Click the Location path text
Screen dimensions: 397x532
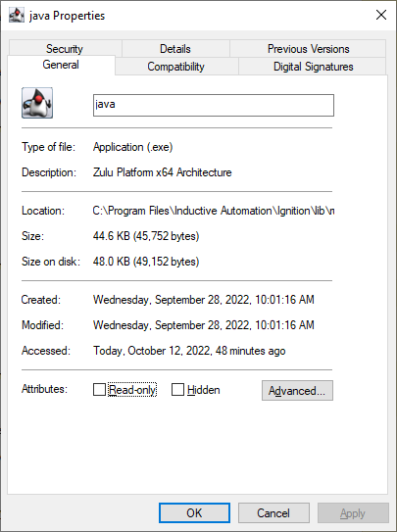coord(214,211)
